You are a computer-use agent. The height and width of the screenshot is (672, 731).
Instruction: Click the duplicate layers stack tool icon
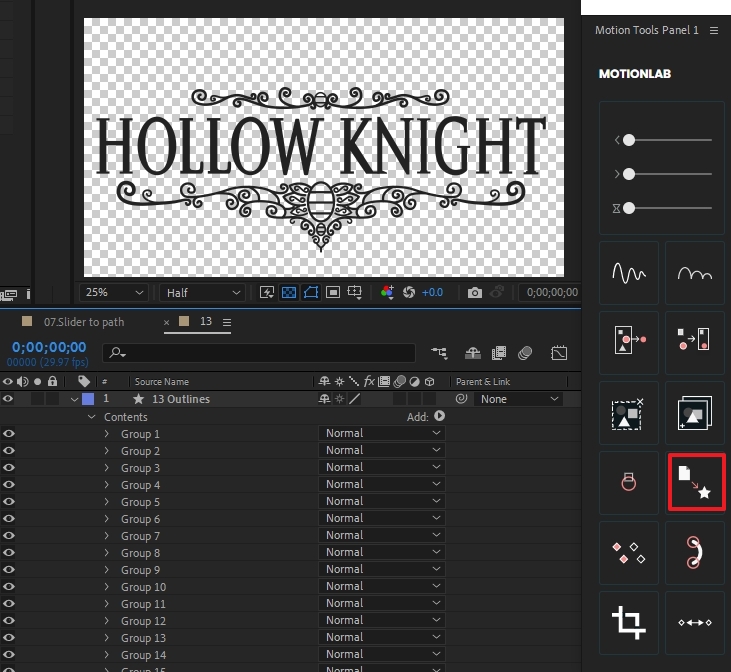coord(695,413)
